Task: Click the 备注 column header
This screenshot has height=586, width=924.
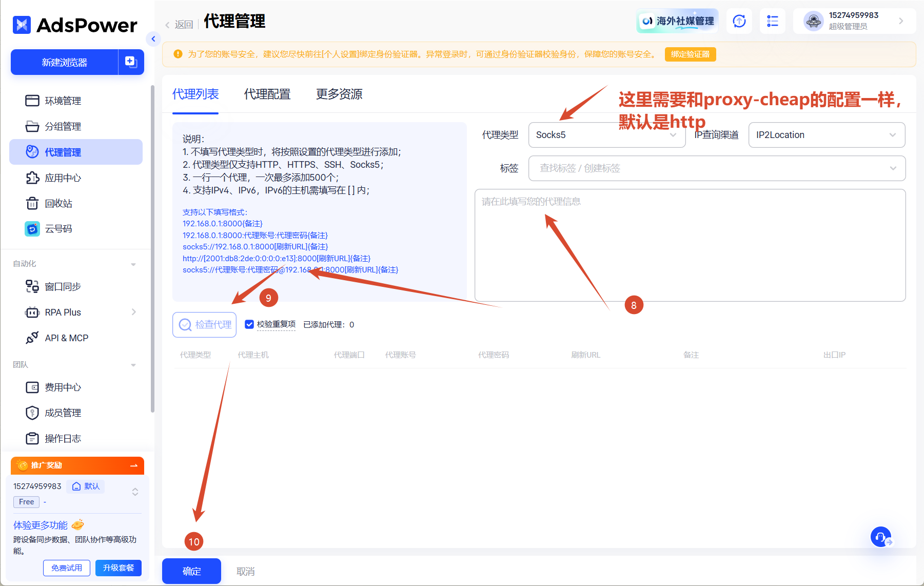Action: [691, 355]
